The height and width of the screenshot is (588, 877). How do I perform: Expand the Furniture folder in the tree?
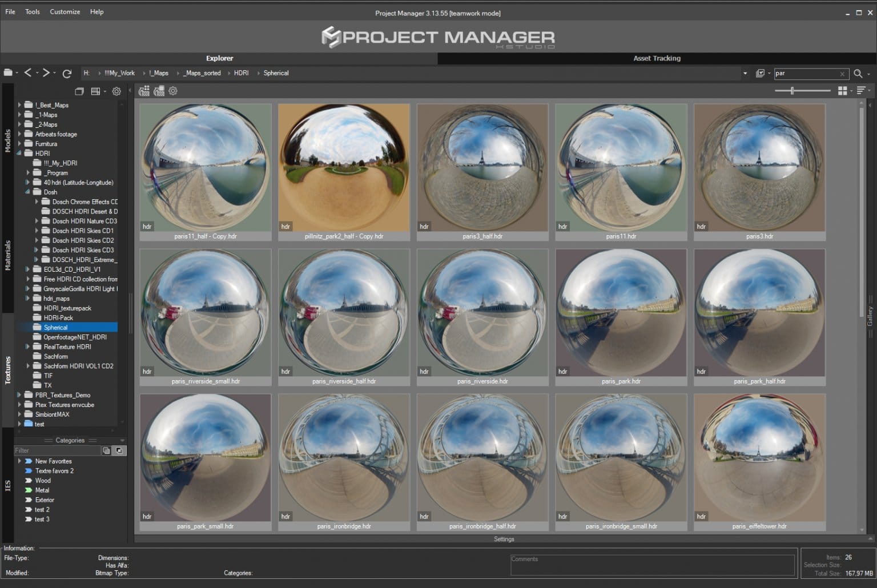click(x=19, y=143)
